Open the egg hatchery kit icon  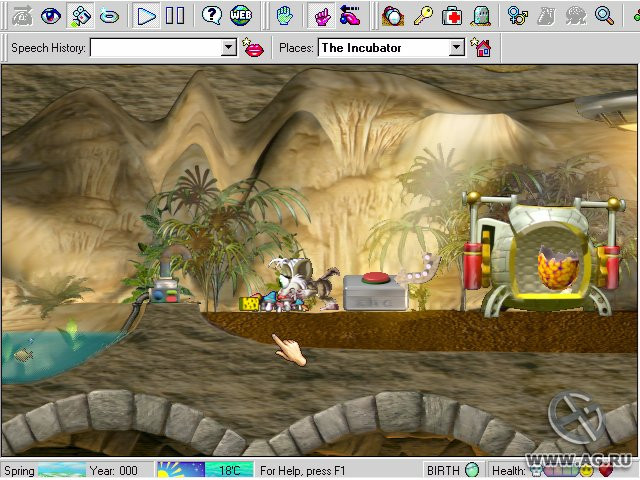click(393, 16)
